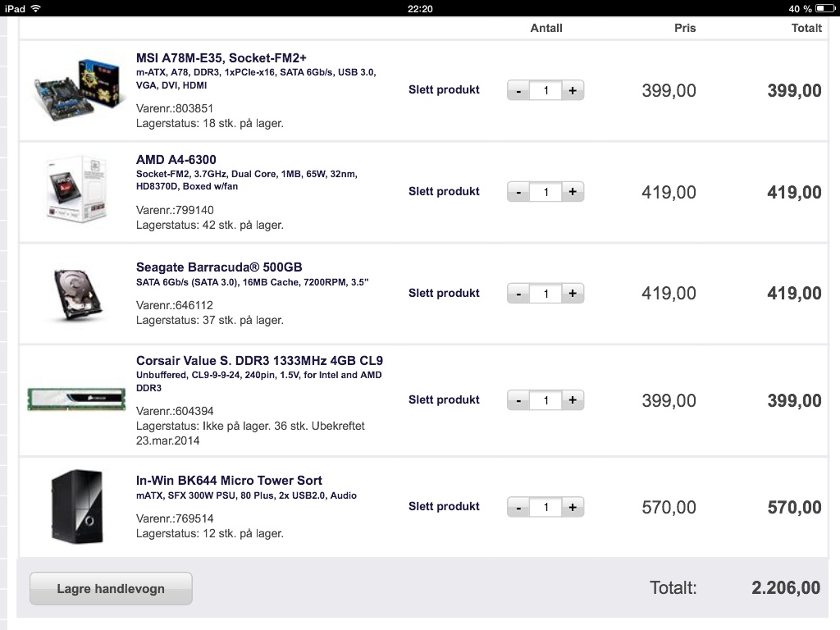Save the cart with Lagre handlevogn
This screenshot has height=630, width=840.
coord(111,589)
